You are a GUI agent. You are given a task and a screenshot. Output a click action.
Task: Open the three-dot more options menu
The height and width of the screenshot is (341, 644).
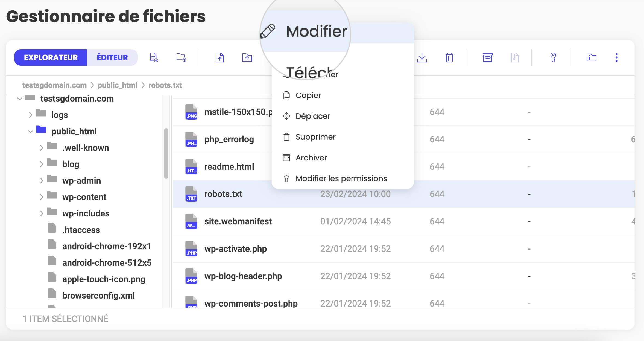[x=617, y=57]
